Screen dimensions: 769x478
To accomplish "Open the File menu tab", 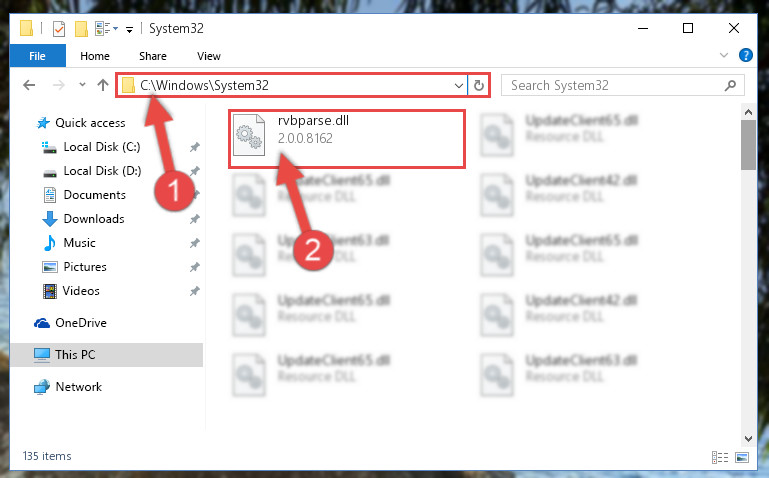I will coord(37,56).
